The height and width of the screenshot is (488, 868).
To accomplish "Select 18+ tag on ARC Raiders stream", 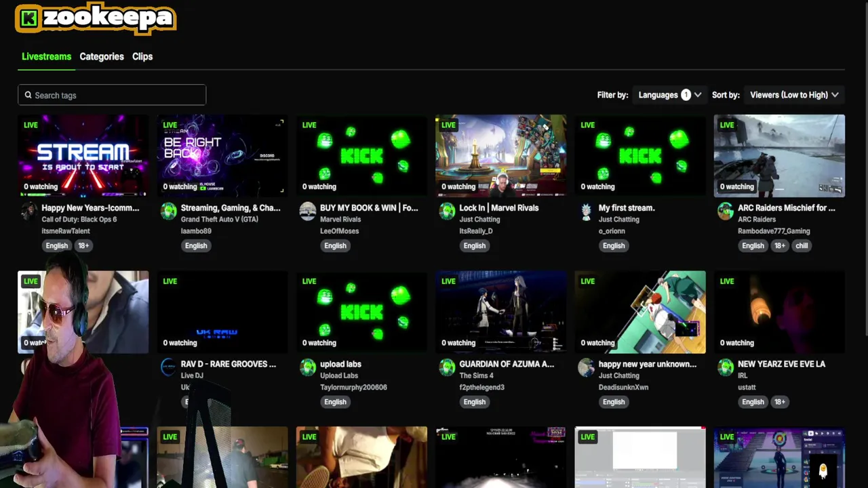I will (780, 246).
